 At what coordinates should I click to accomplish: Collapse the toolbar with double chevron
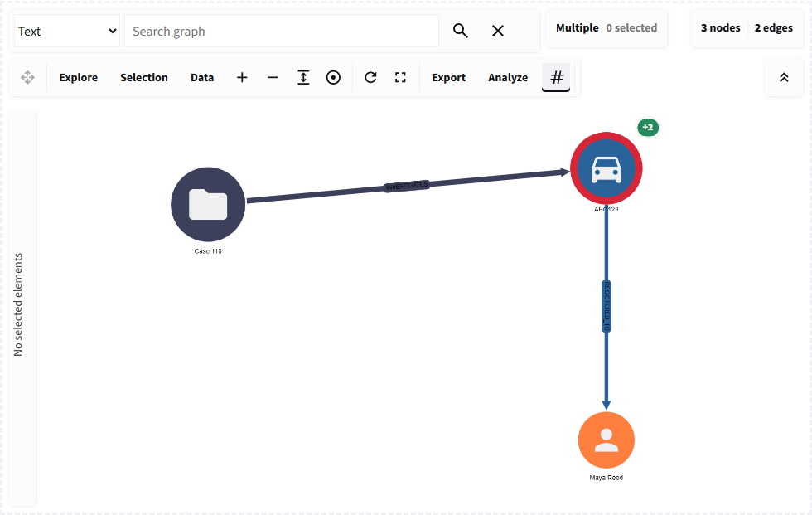coord(784,78)
